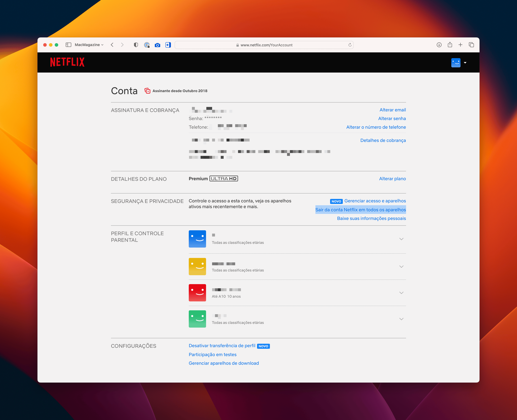The width and height of the screenshot is (517, 420).
Task: Click the reload page icon in address bar
Action: pyautogui.click(x=351, y=45)
